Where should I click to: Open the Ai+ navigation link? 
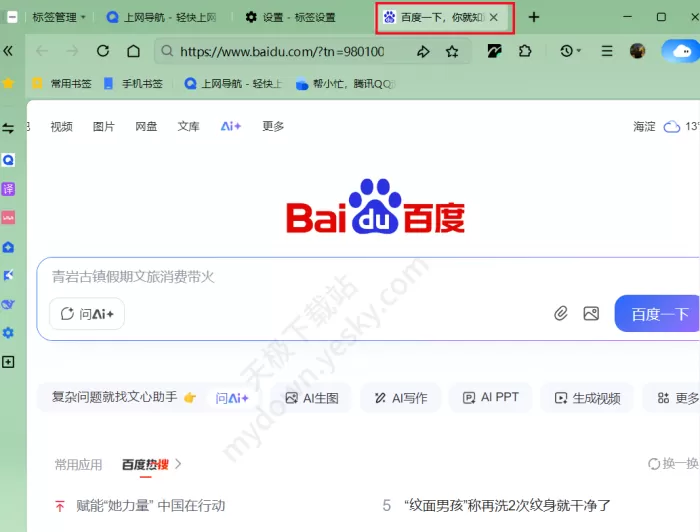click(231, 126)
